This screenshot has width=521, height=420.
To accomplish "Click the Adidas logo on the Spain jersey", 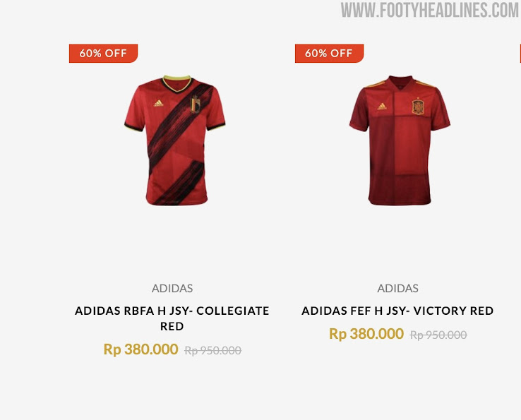I will [x=382, y=107].
